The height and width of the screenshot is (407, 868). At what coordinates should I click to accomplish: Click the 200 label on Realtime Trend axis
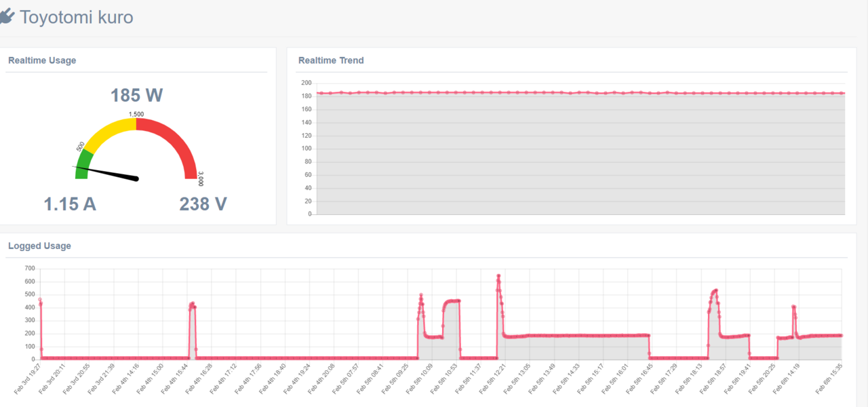[306, 83]
